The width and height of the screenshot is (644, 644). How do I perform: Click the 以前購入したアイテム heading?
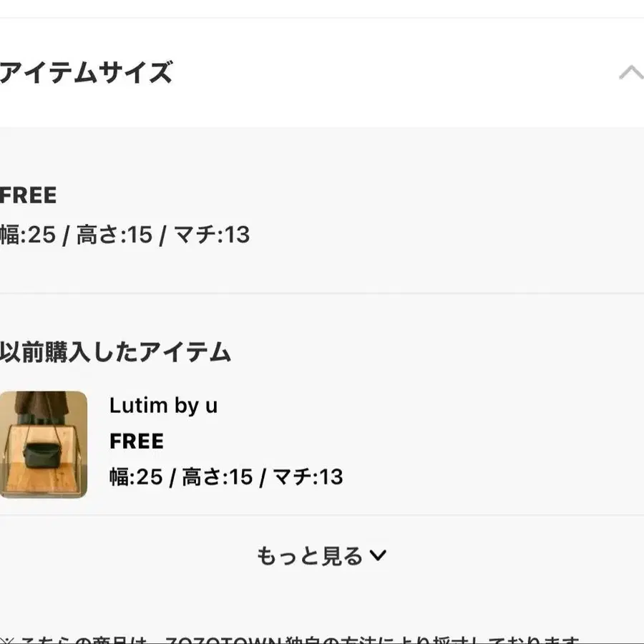tap(115, 352)
